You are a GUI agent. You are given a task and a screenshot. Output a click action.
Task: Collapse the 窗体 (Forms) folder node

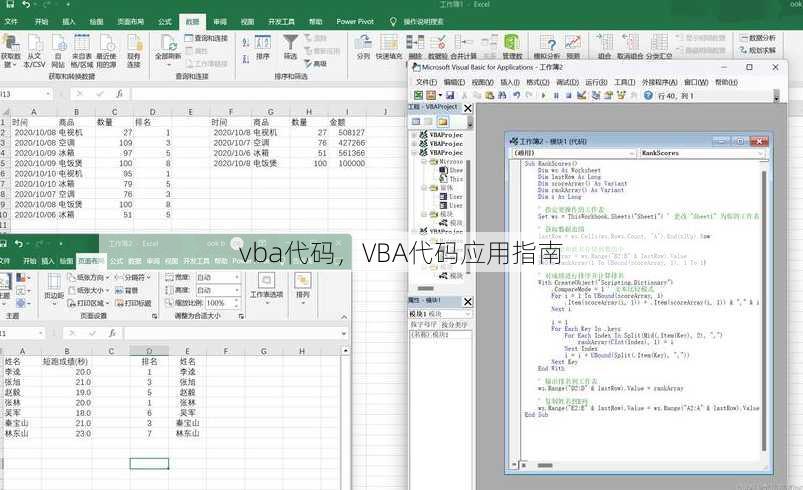click(x=424, y=187)
